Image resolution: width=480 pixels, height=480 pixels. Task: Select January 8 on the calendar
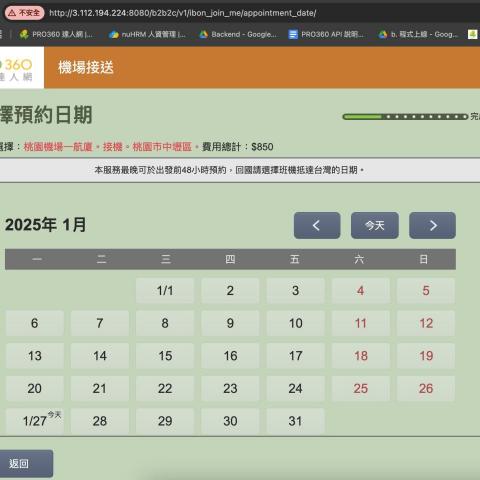tap(165, 323)
